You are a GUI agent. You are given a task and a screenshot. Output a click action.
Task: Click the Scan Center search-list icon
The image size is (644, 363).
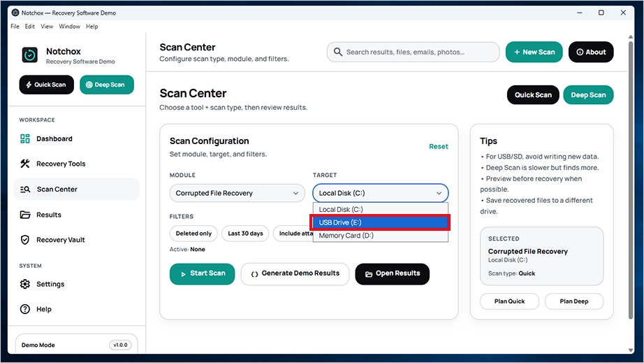coord(25,189)
